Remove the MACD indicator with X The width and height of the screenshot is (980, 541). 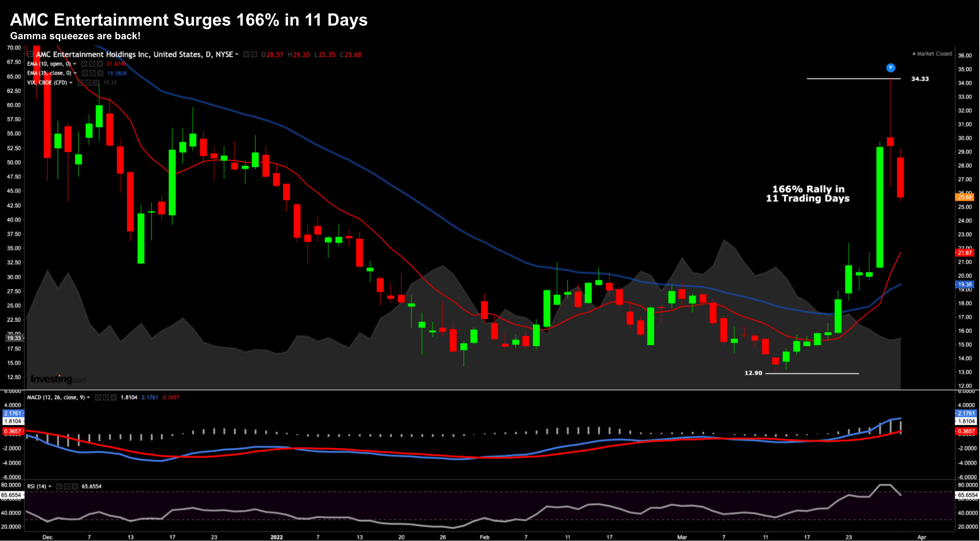tap(113, 397)
